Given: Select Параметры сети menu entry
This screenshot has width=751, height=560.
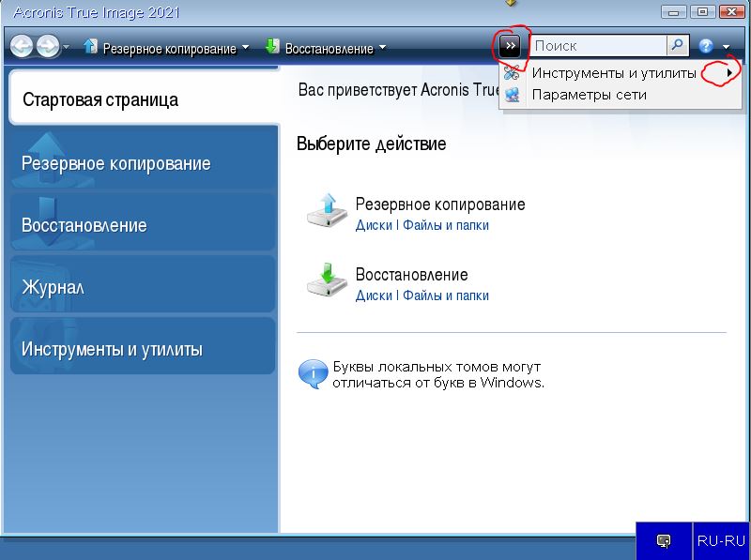Looking at the screenshot, I should 589,94.
